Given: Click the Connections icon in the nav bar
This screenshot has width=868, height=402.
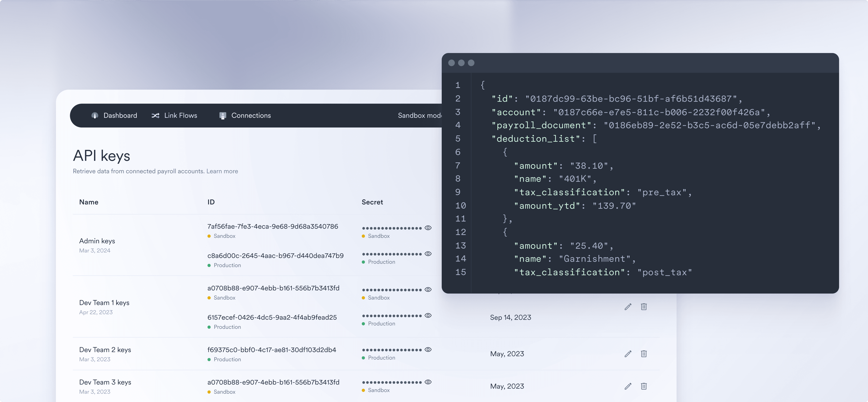Looking at the screenshot, I should [x=222, y=115].
